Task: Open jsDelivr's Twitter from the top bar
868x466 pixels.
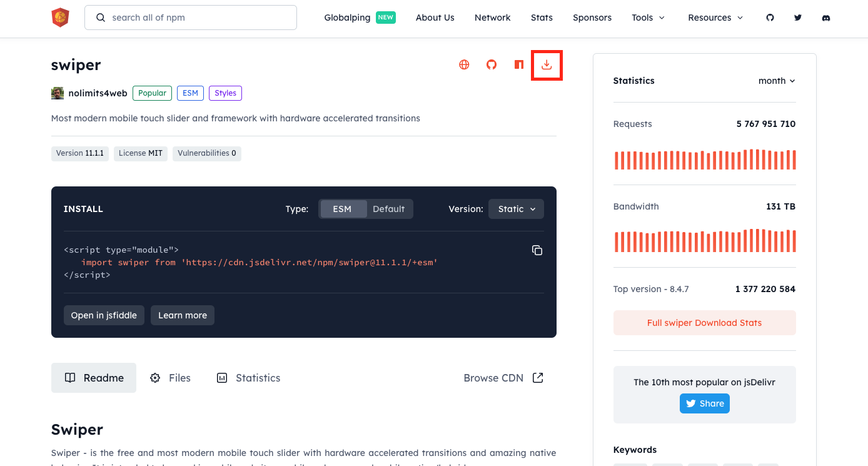Action: coord(798,18)
